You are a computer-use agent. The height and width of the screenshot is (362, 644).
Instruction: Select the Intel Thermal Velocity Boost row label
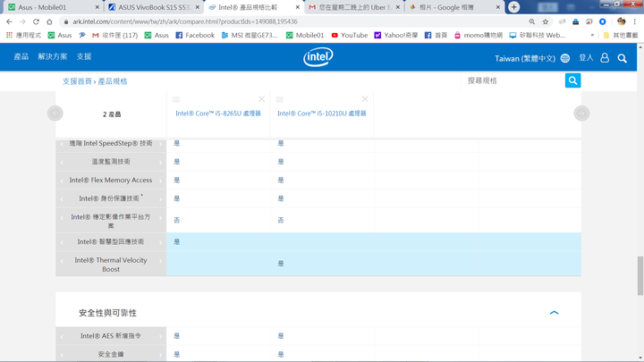(x=111, y=265)
